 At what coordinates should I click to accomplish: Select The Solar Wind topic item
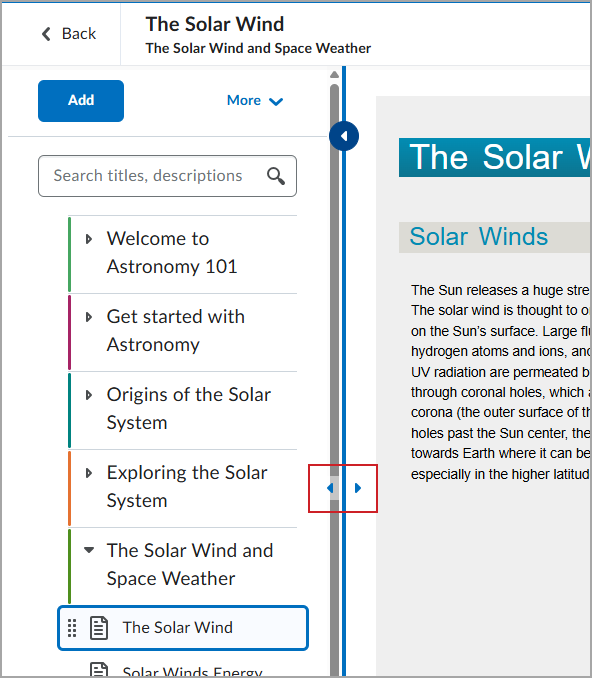(183, 628)
